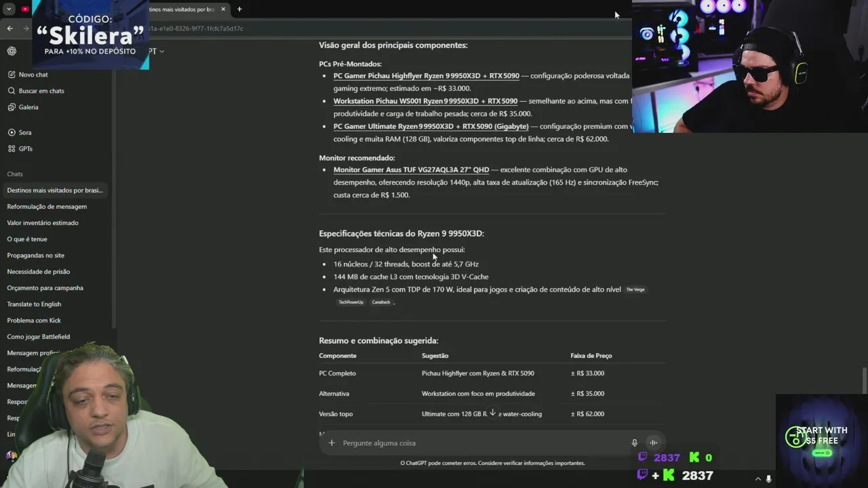The height and width of the screenshot is (488, 868).
Task: Open chat Reformulação de mensagem
Action: pos(47,207)
